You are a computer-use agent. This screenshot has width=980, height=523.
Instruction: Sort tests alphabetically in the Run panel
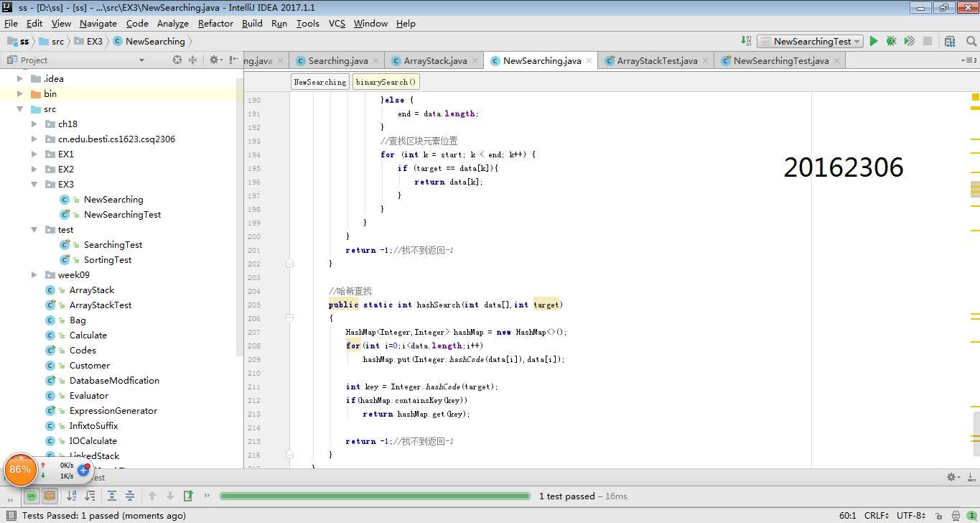click(x=72, y=496)
